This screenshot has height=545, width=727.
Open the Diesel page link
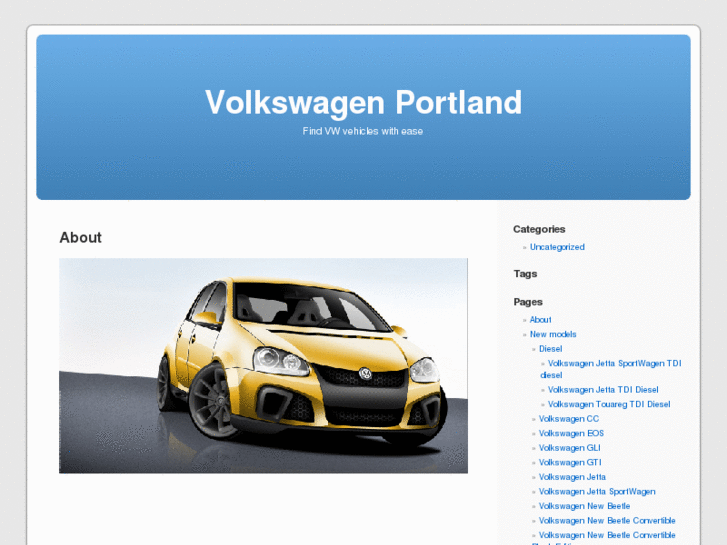pyautogui.click(x=550, y=348)
